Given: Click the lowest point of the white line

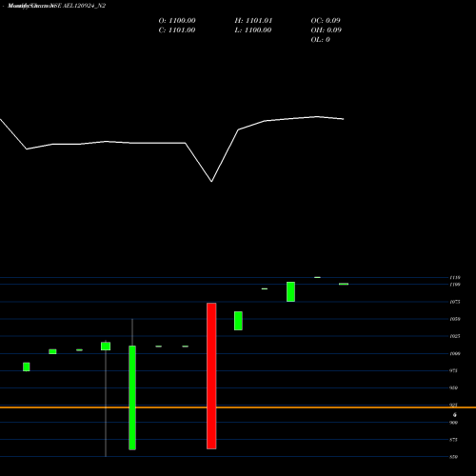Looking at the screenshot, I should (x=211, y=182).
